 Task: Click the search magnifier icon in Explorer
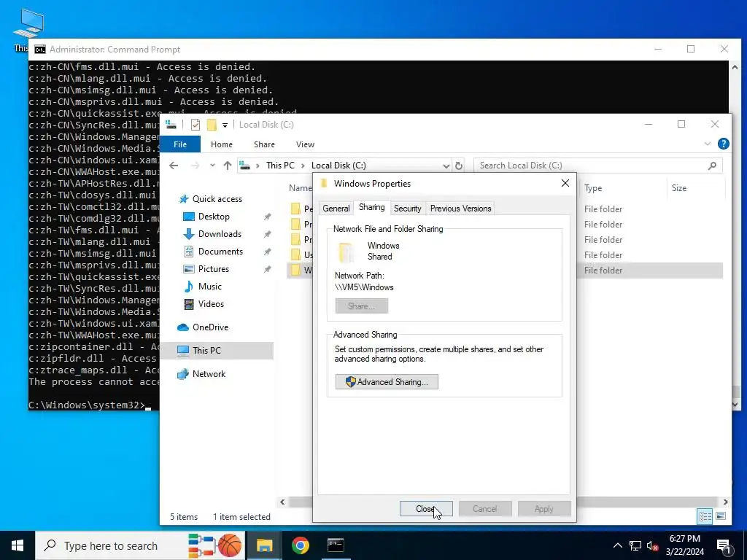pyautogui.click(x=712, y=166)
